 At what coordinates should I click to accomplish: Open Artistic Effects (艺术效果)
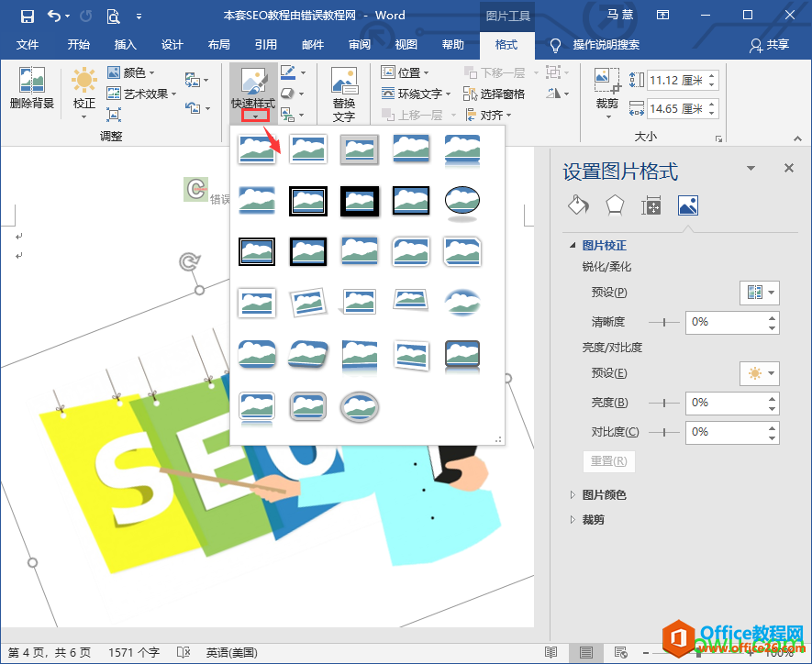tap(141, 94)
